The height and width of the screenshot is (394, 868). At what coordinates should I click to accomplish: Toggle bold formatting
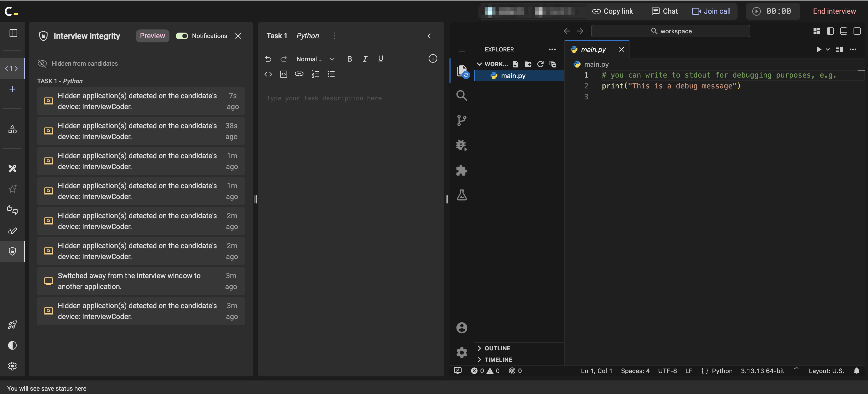pos(350,59)
